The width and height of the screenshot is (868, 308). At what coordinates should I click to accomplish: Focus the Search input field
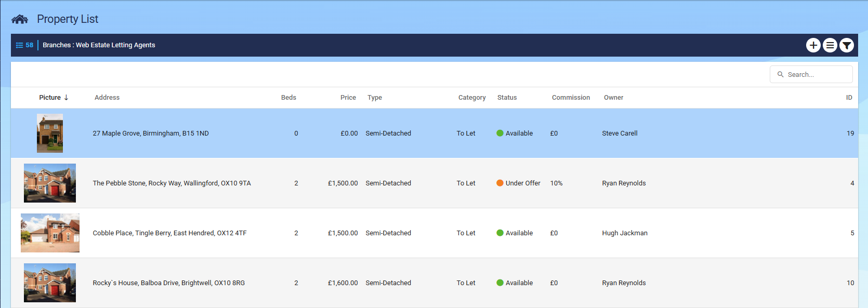coord(811,74)
